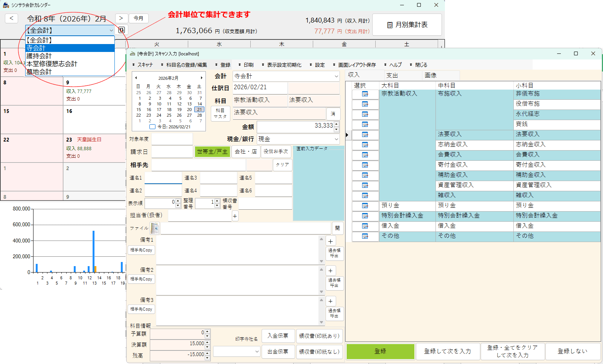Toggle the 会社・店 button
Viewport: 603px width, 364px height.
pyautogui.click(x=245, y=152)
